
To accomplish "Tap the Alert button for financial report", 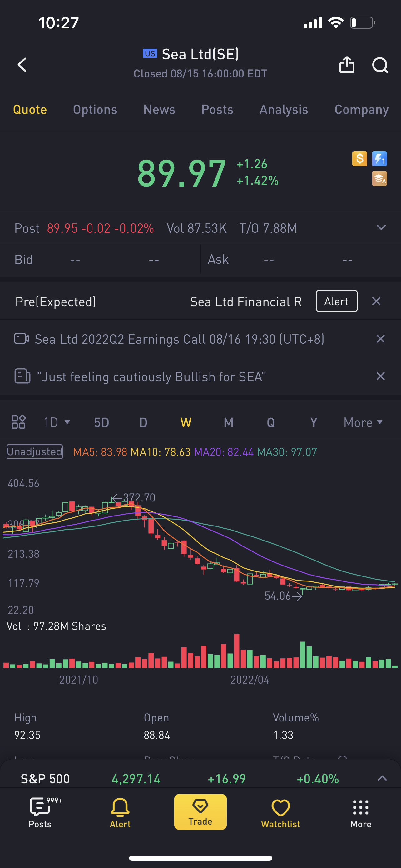I will coord(336,301).
